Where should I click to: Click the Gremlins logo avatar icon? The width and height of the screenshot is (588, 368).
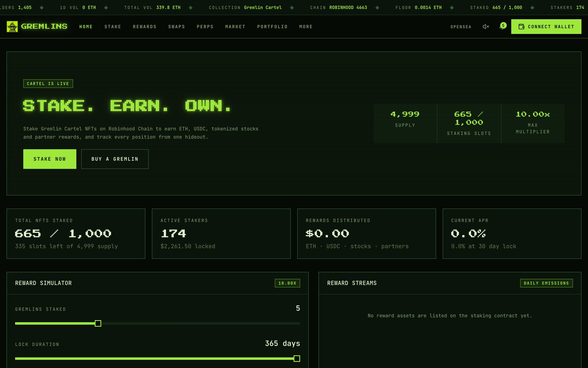tap(12, 27)
